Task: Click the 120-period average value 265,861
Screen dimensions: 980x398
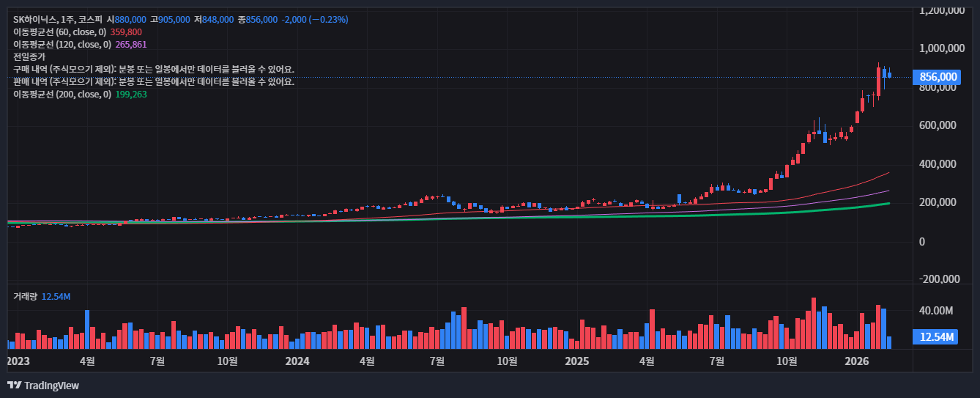Action: (131, 45)
